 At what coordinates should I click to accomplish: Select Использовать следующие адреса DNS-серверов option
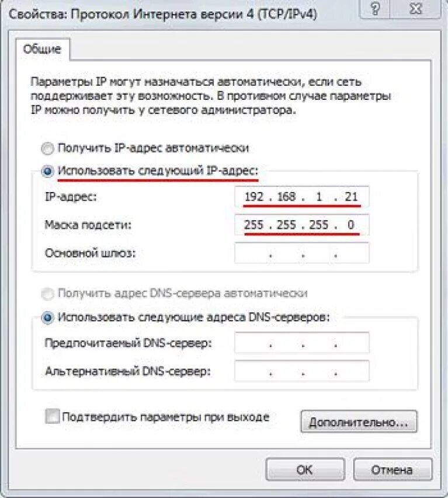[x=48, y=318]
